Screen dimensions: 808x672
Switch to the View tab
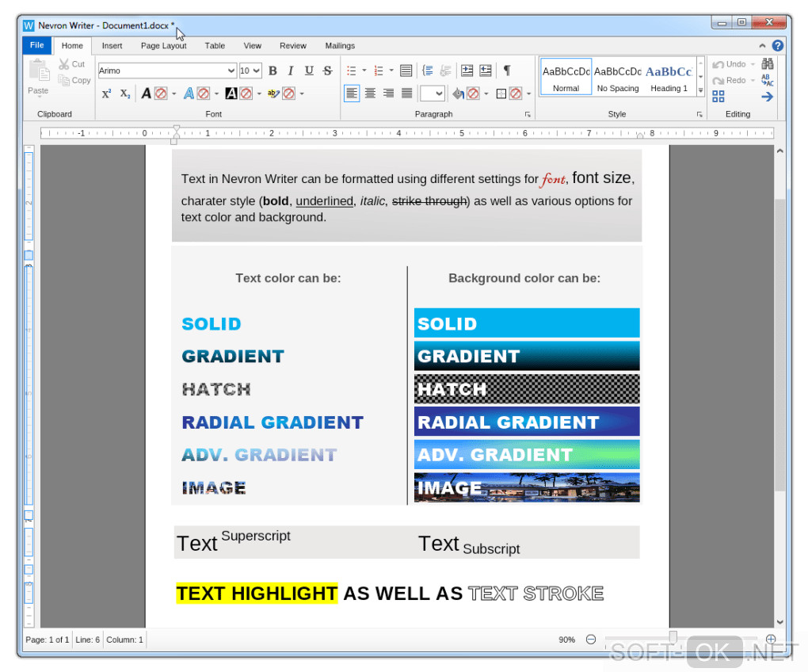pyautogui.click(x=252, y=46)
